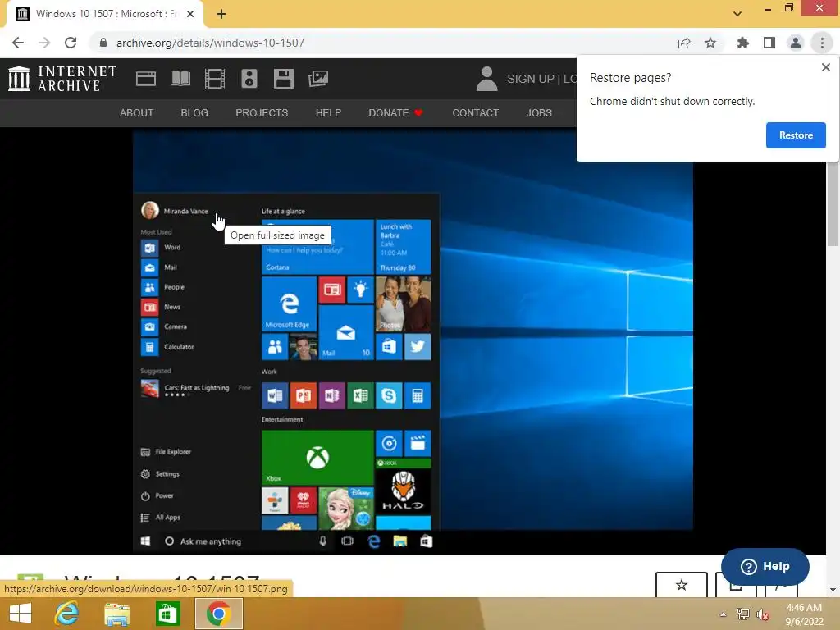Open the Web (Wayback) media icon
Viewport: 840px width, 630px height.
click(146, 79)
